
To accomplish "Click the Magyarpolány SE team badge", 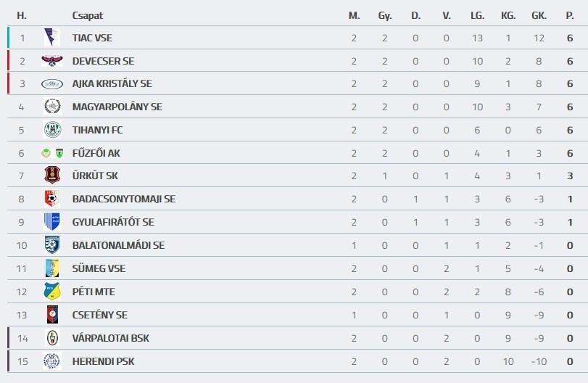I will [x=51, y=107].
